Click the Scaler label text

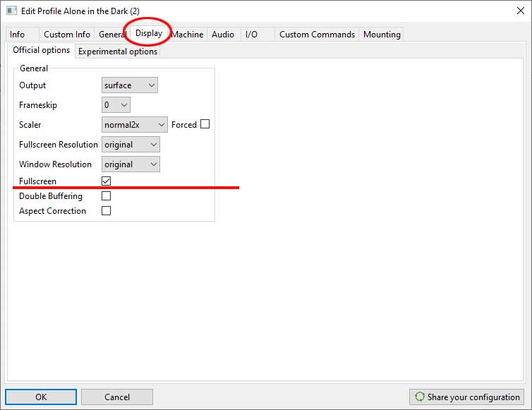(30, 125)
